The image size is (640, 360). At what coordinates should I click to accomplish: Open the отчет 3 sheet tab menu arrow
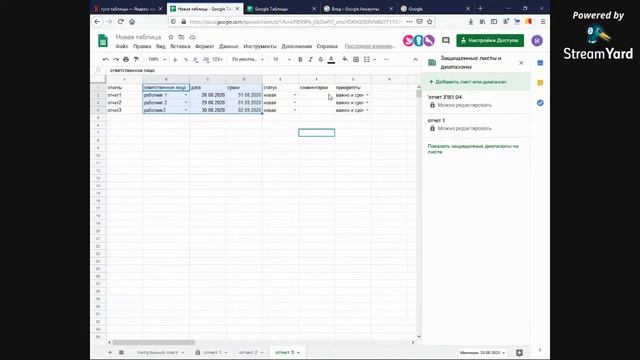tap(298, 353)
